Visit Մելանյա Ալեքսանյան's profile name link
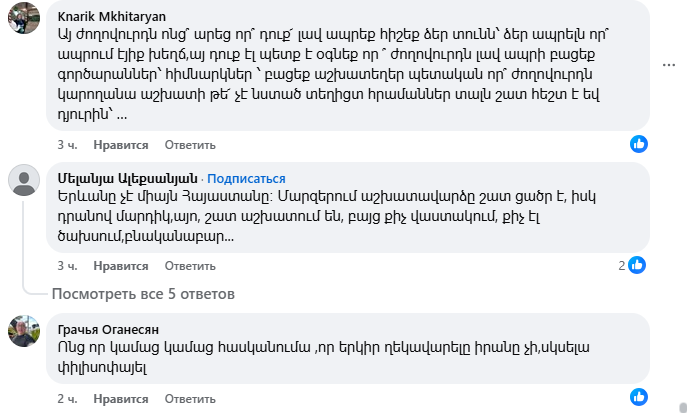 click(x=125, y=178)
